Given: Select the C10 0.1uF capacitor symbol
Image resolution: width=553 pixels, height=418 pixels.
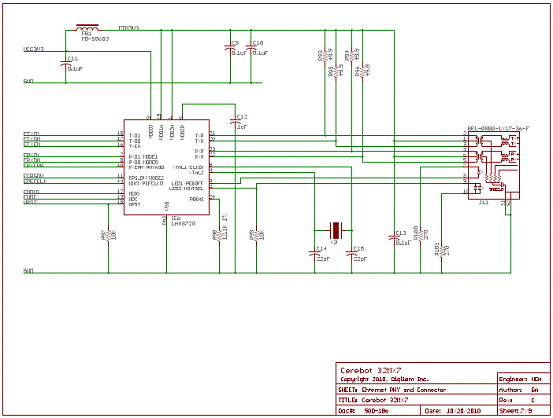Looking at the screenshot, I should (251, 48).
